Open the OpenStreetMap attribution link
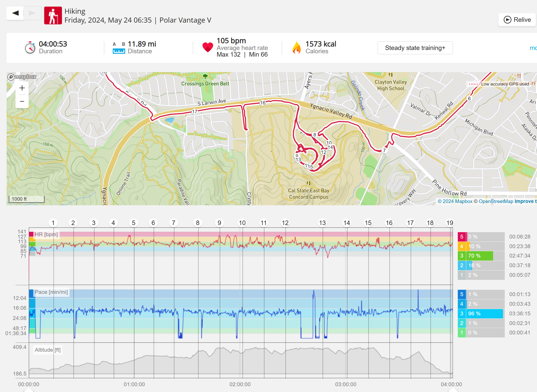Screen dimensions: 537x392 (x=496, y=201)
